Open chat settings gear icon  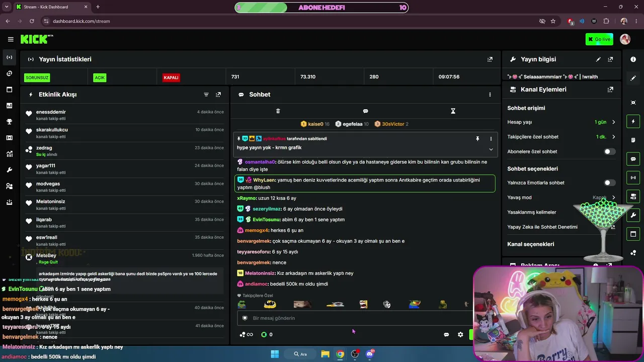460,334
